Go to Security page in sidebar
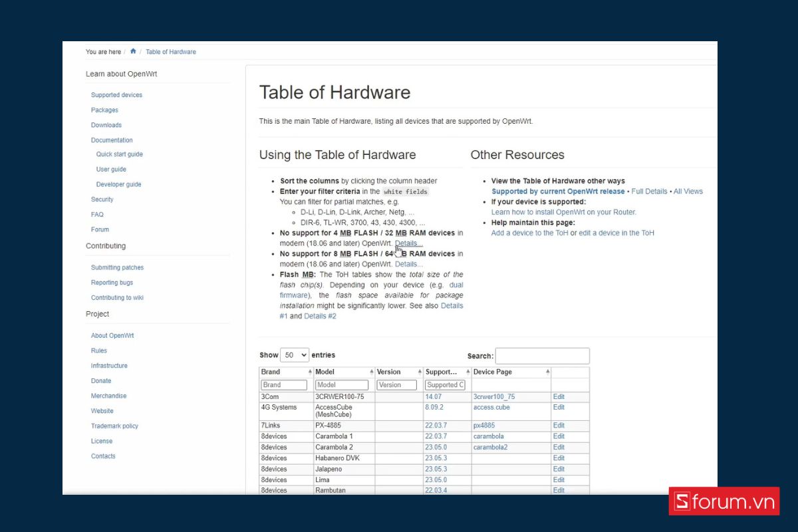This screenshot has height=532, width=798. (102, 199)
